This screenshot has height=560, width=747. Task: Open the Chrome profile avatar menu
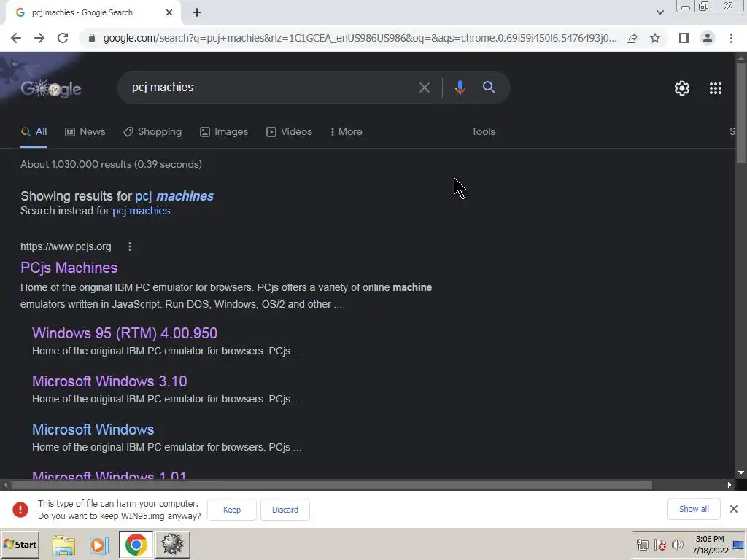coord(708,38)
